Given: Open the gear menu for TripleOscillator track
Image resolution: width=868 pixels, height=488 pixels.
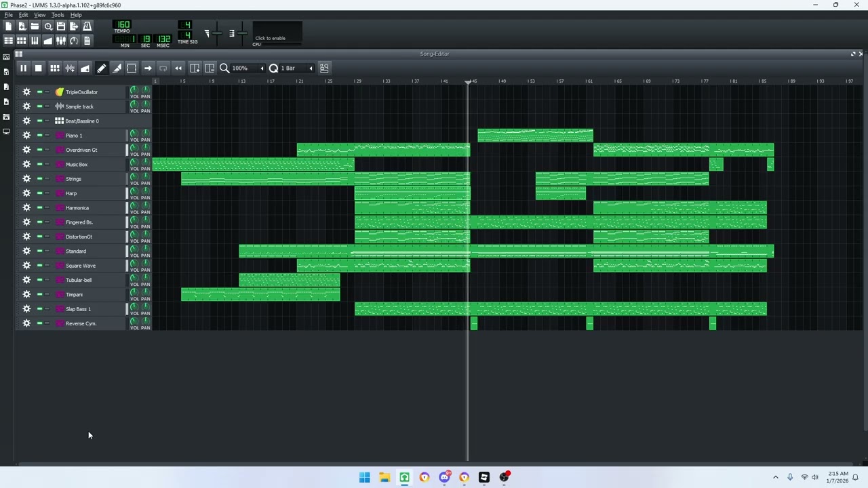Looking at the screenshot, I should [x=26, y=92].
